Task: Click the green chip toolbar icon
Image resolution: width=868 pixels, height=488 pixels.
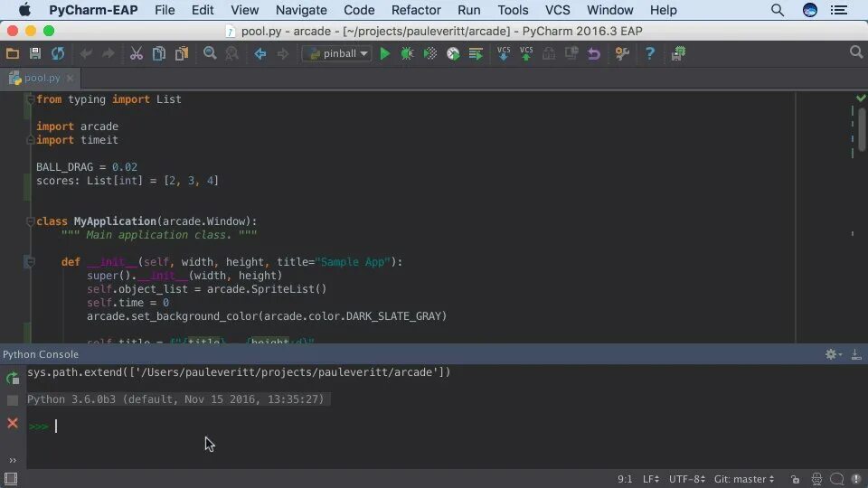Action: (678, 53)
